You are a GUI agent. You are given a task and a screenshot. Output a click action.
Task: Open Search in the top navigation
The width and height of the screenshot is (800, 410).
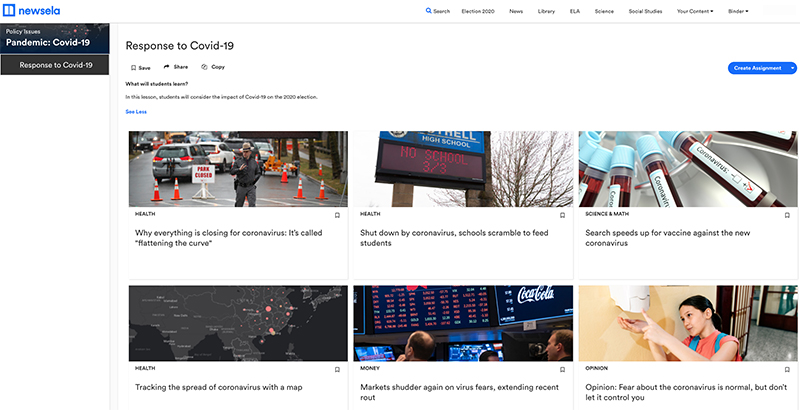[x=438, y=11]
